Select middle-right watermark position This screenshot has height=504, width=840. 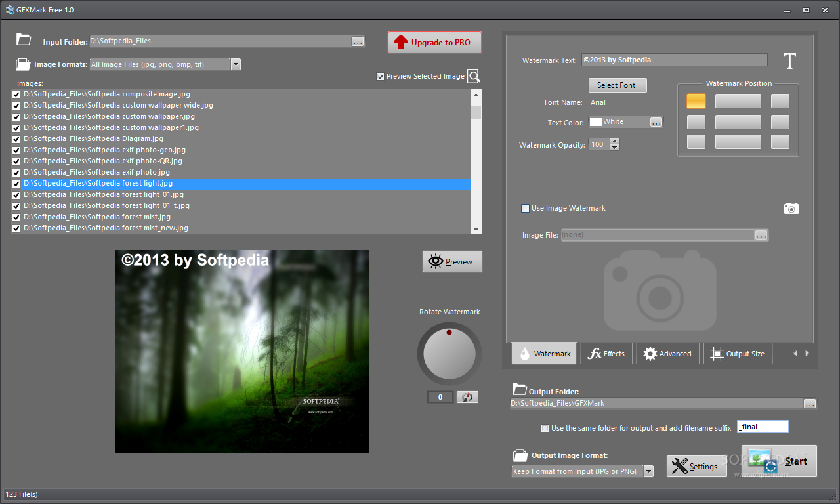780,122
